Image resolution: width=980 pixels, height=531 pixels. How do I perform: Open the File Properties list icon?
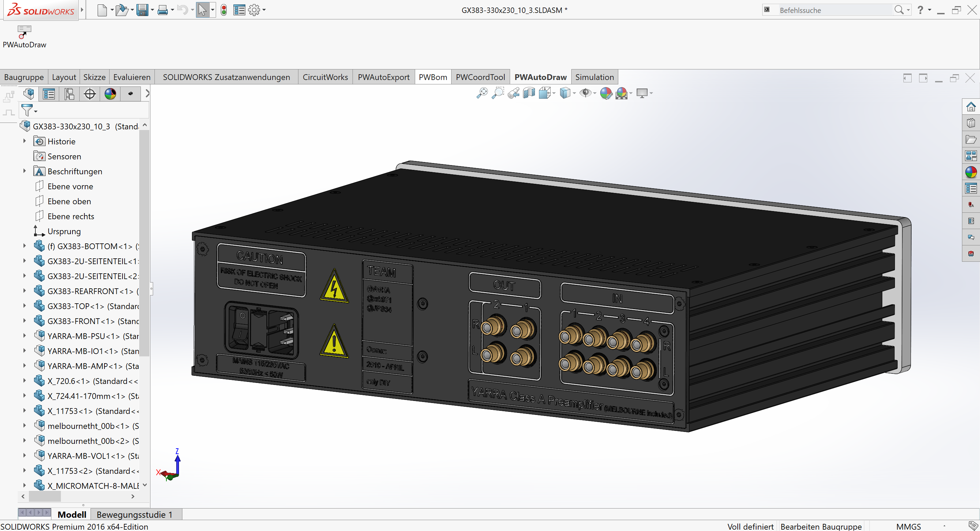click(x=239, y=10)
